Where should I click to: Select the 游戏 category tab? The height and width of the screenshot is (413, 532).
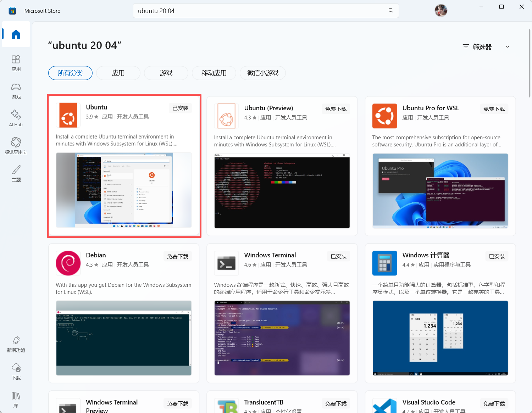pyautogui.click(x=166, y=73)
